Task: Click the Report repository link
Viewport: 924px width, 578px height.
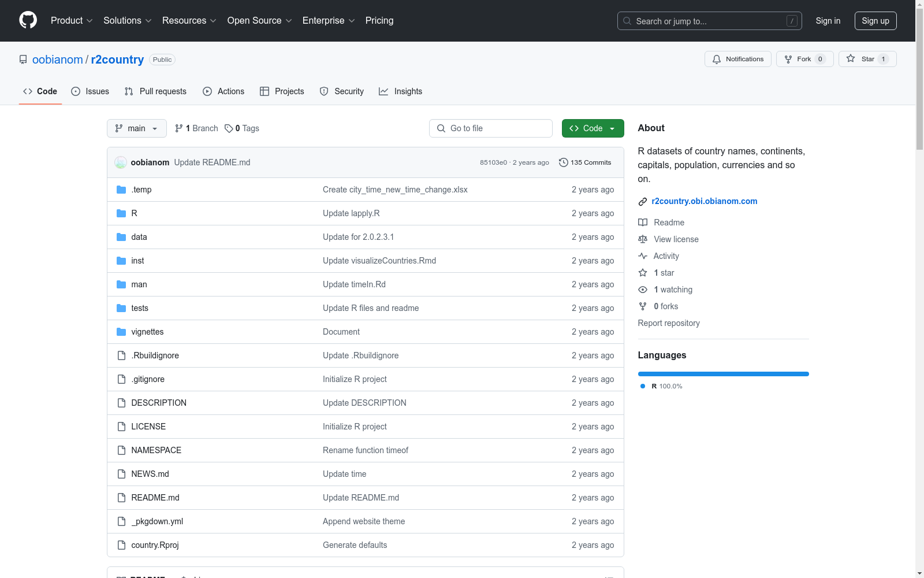Action: pos(669,323)
